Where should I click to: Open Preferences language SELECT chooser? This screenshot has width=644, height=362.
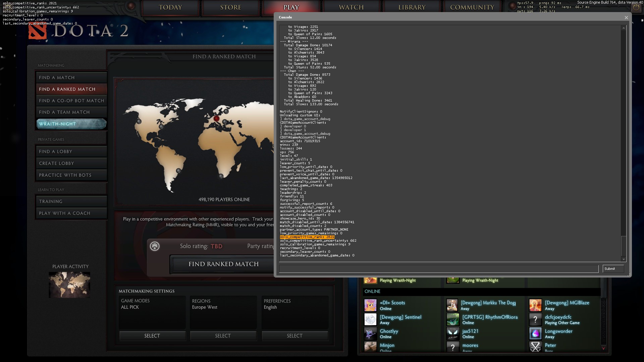click(294, 336)
